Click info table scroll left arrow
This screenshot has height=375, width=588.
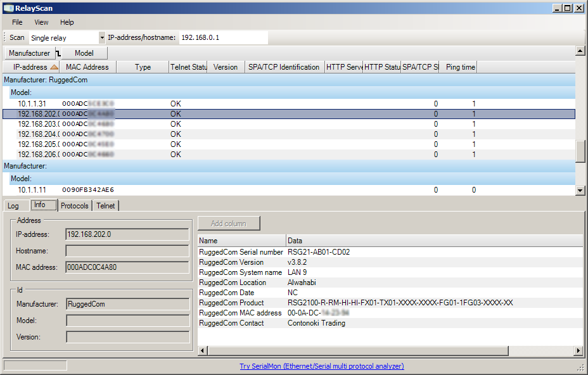(203, 351)
